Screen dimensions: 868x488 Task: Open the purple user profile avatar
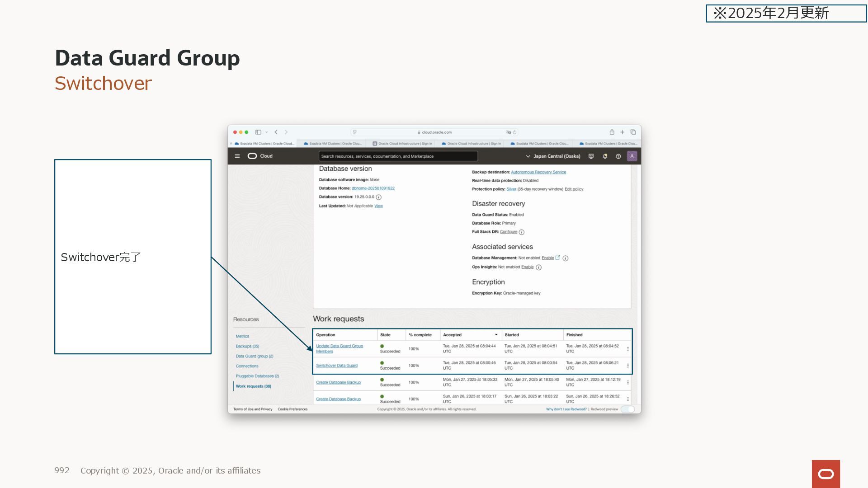(x=632, y=156)
